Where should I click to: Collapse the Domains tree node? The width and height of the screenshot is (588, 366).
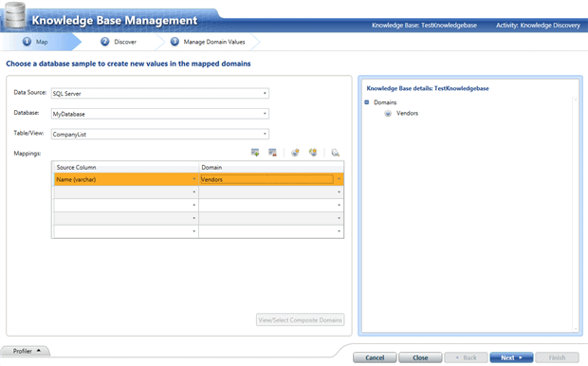[367, 102]
